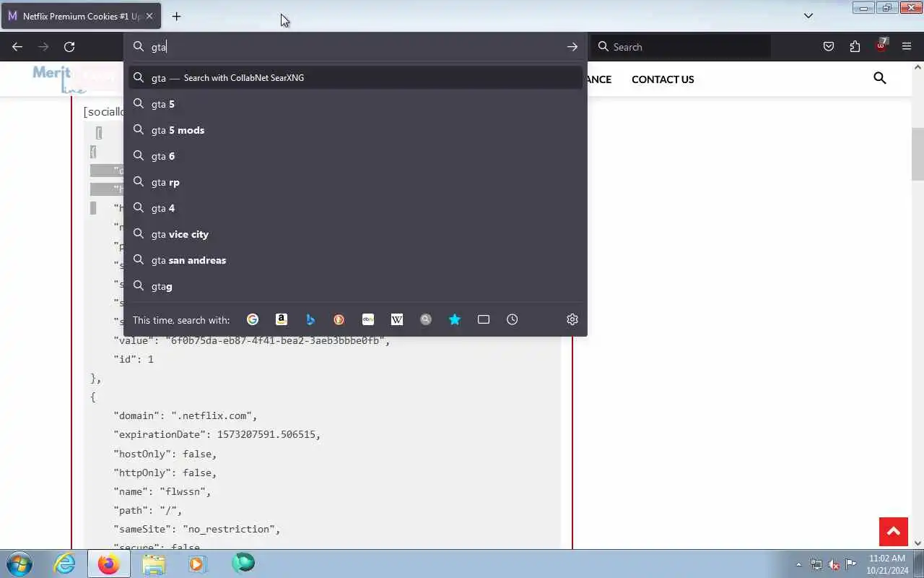Search this time with DuckDuckGo
This screenshot has height=578, width=924.
339,319
